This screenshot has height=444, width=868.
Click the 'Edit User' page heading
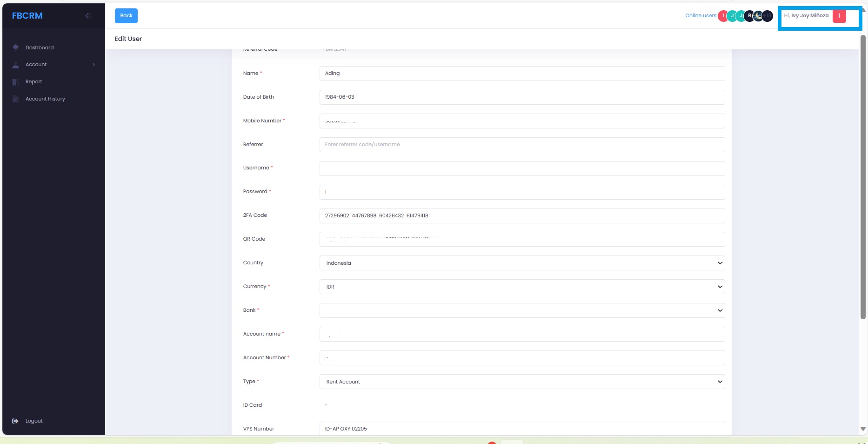pos(128,39)
